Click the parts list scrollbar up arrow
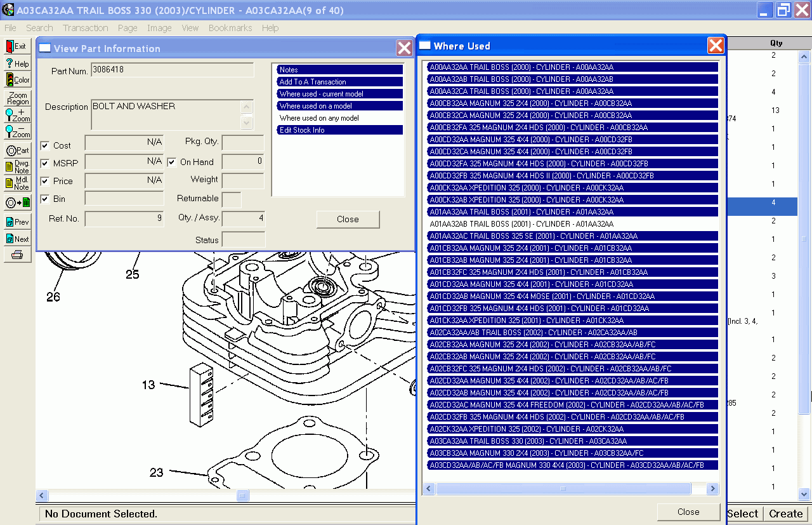The width and height of the screenshot is (812, 525). tap(804, 57)
